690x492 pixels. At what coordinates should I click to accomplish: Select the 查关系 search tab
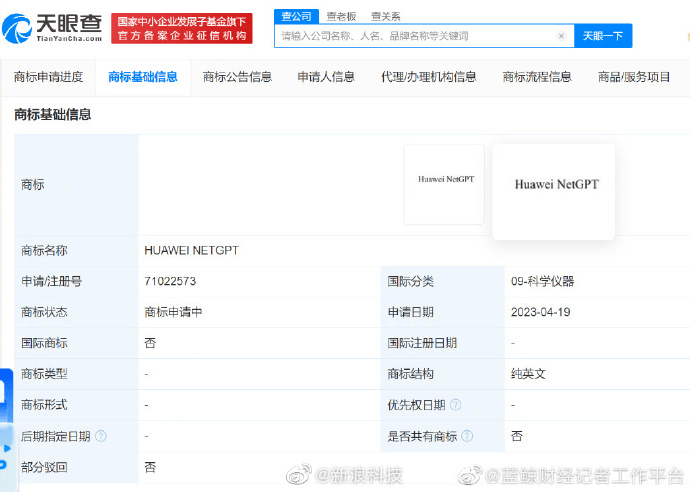(385, 17)
